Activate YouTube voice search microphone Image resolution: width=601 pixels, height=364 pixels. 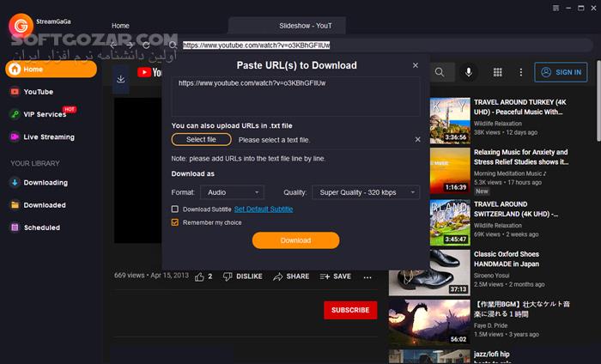pos(469,72)
